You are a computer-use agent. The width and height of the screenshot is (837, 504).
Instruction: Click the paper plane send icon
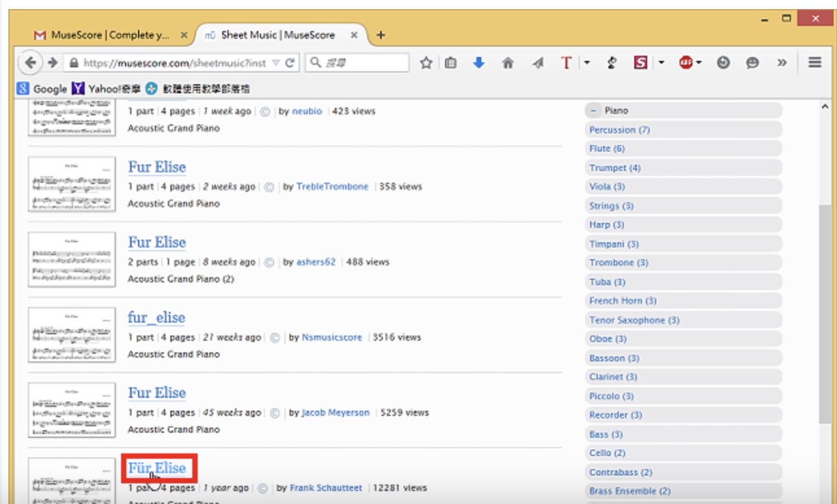coord(538,63)
